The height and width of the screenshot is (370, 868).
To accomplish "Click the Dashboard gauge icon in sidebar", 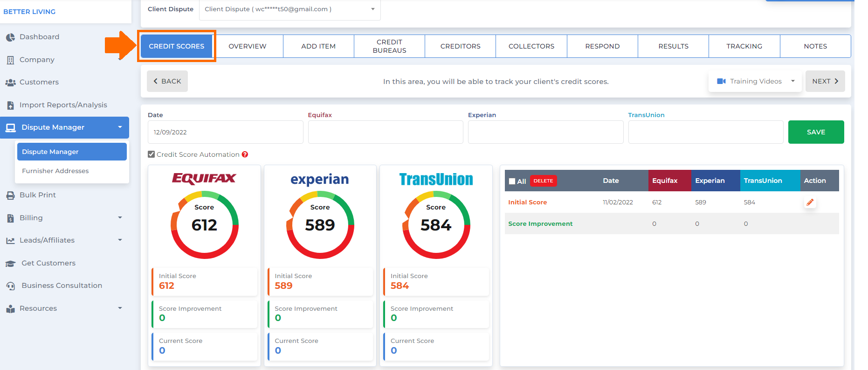I will (10, 37).
